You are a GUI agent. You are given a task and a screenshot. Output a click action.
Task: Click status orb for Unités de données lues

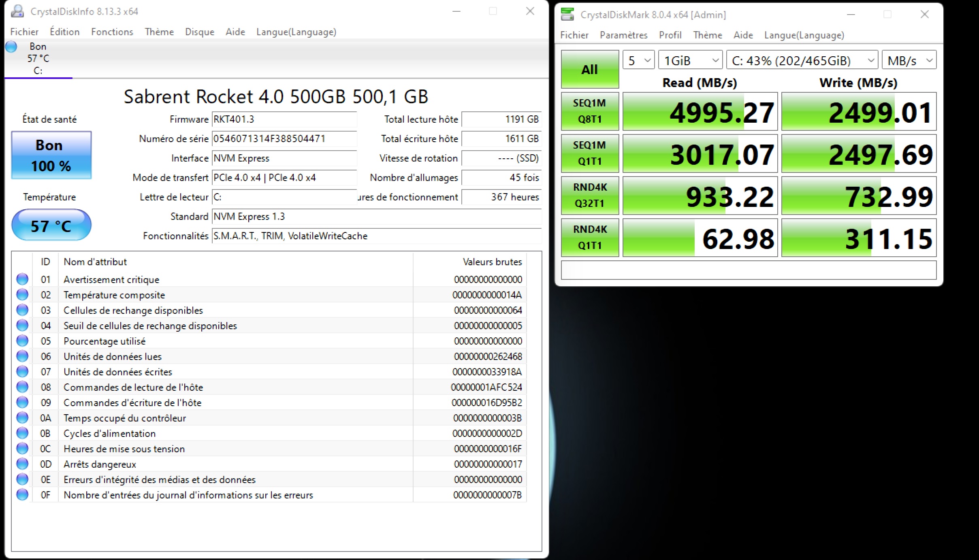click(x=22, y=356)
